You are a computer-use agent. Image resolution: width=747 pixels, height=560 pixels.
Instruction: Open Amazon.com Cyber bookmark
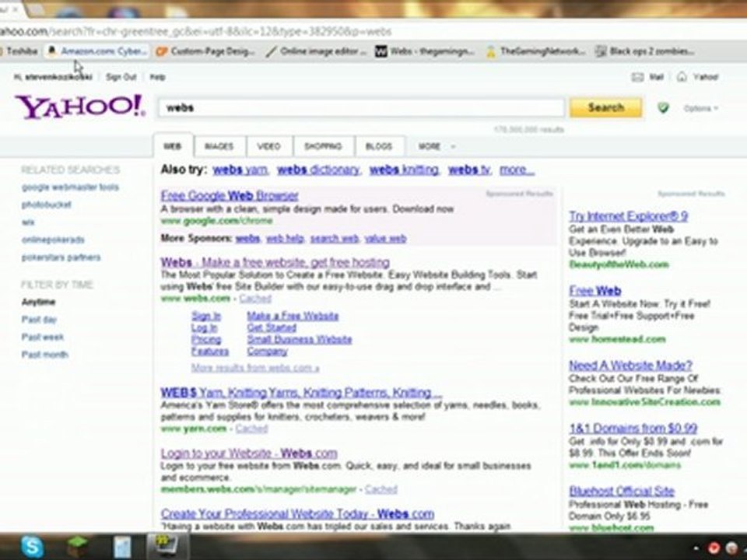point(98,51)
